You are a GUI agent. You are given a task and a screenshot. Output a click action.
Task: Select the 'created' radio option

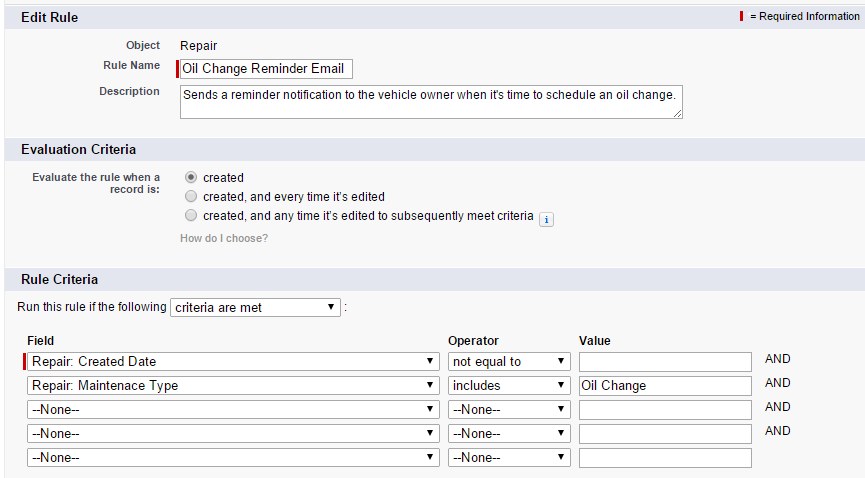point(191,178)
